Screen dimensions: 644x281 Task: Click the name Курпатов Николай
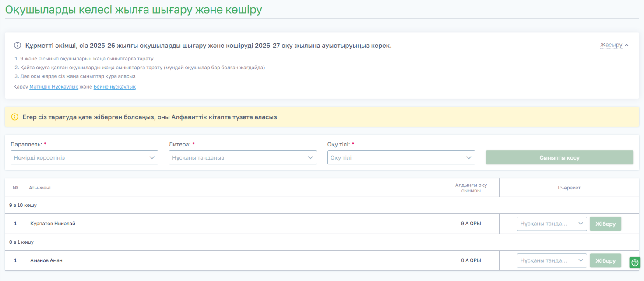click(x=53, y=224)
